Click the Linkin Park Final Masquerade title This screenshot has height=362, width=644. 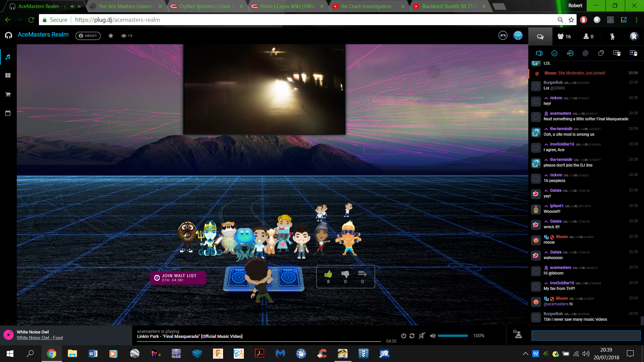pyautogui.click(x=190, y=336)
